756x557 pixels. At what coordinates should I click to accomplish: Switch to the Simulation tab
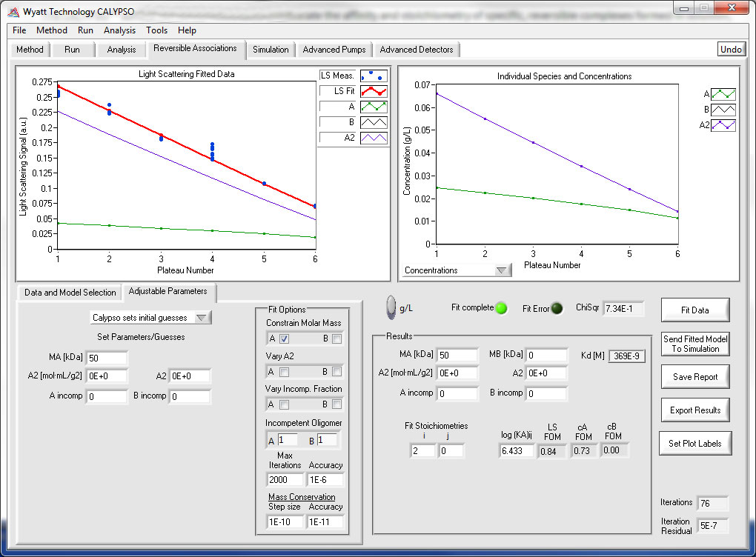271,50
